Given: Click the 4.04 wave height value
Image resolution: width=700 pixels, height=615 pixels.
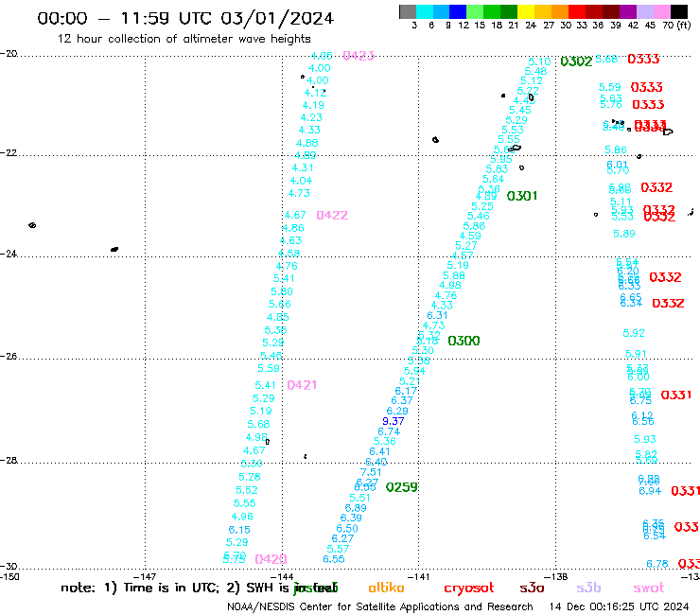Looking at the screenshot, I should [x=302, y=181].
